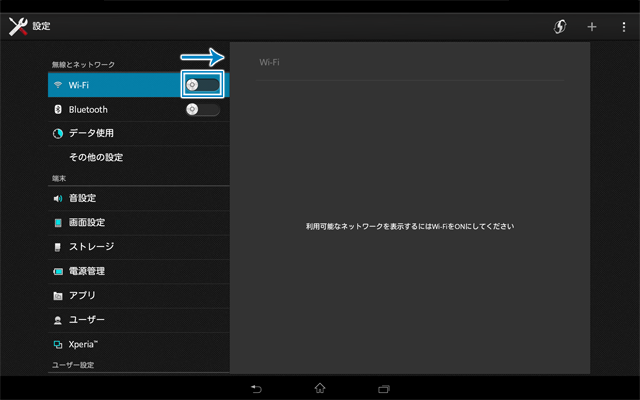Viewport: 640px width, 400px height.
Task: Open the Xperia settings entry
Action: point(89,343)
